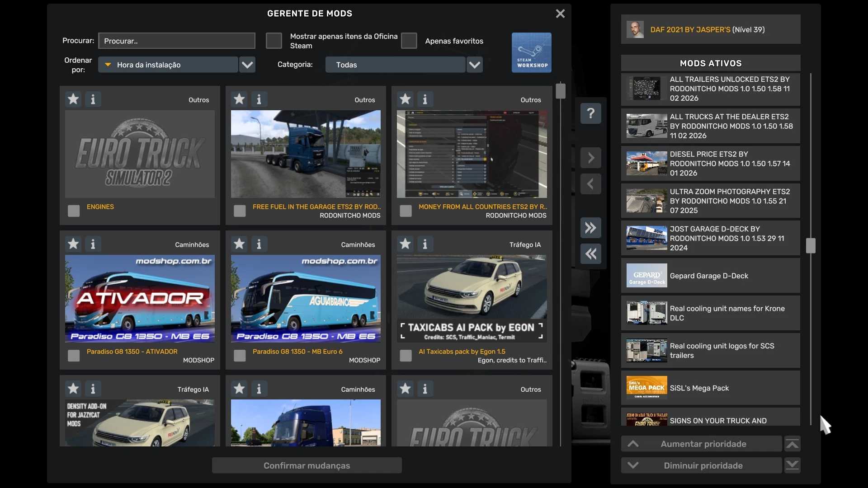Move mod to top priority icon

(792, 444)
